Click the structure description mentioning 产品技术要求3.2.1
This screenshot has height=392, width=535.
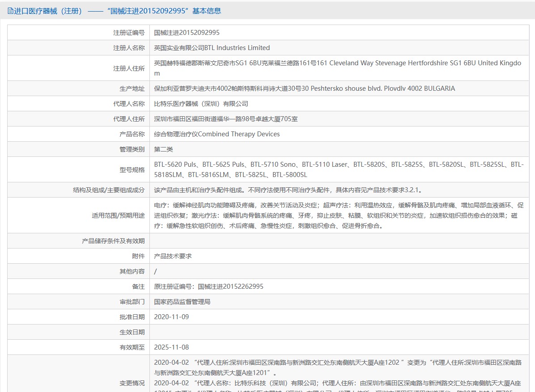coord(288,190)
